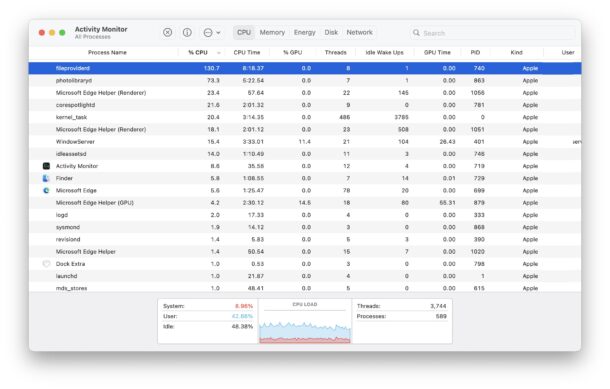Click the 55.31 GPU Time of Edge Helper (GPU)
The height and width of the screenshot is (389, 610).
[447, 203]
